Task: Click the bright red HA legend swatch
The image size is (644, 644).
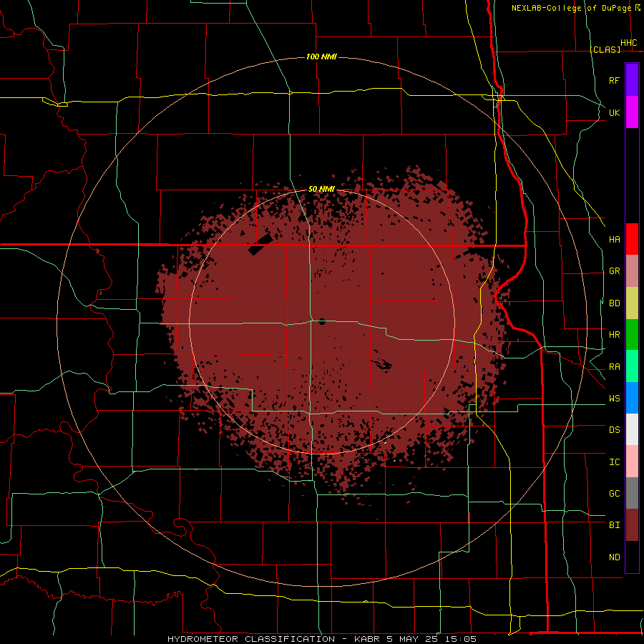Action: [632, 239]
